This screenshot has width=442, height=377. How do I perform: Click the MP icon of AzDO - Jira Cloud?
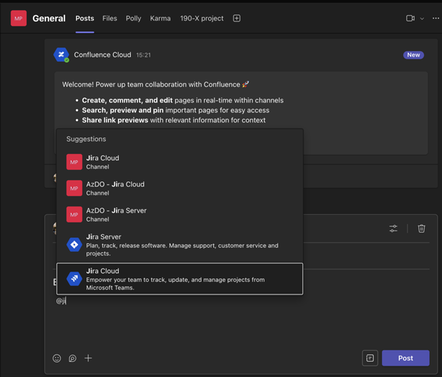74,188
